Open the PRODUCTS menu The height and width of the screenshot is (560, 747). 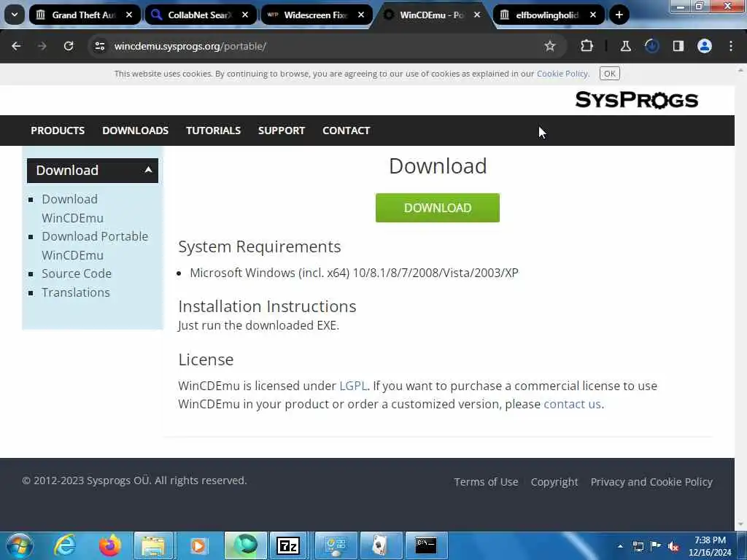point(58,131)
